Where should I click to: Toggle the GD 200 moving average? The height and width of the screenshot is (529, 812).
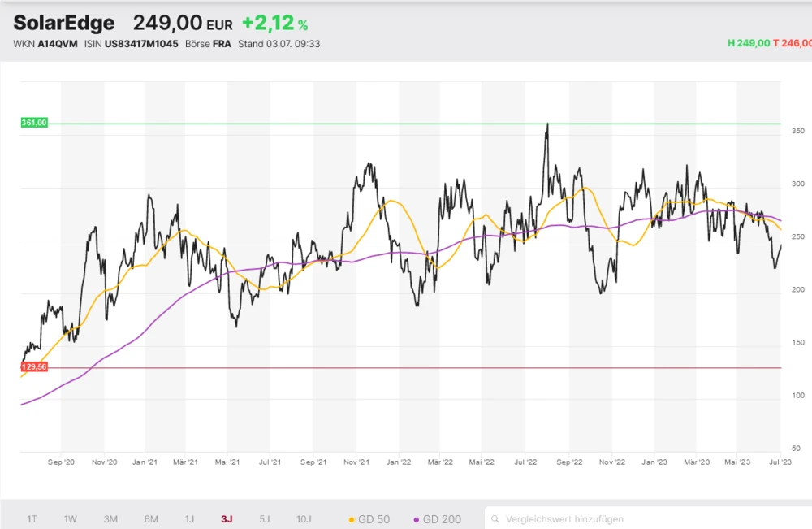point(442,518)
